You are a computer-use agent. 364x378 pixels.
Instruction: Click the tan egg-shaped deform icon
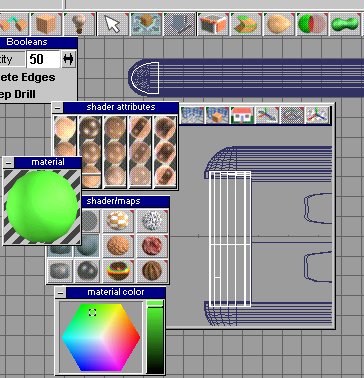[279, 24]
